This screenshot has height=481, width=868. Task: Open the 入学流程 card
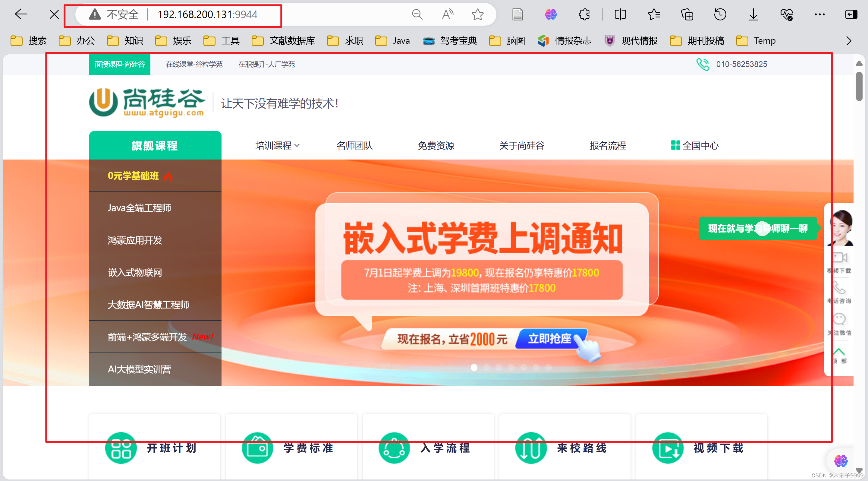[428, 448]
